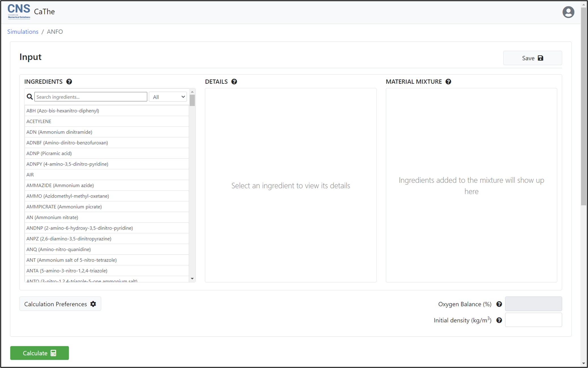Click the help icon next to INGREDIENTS
The image size is (588, 368).
[x=69, y=82]
